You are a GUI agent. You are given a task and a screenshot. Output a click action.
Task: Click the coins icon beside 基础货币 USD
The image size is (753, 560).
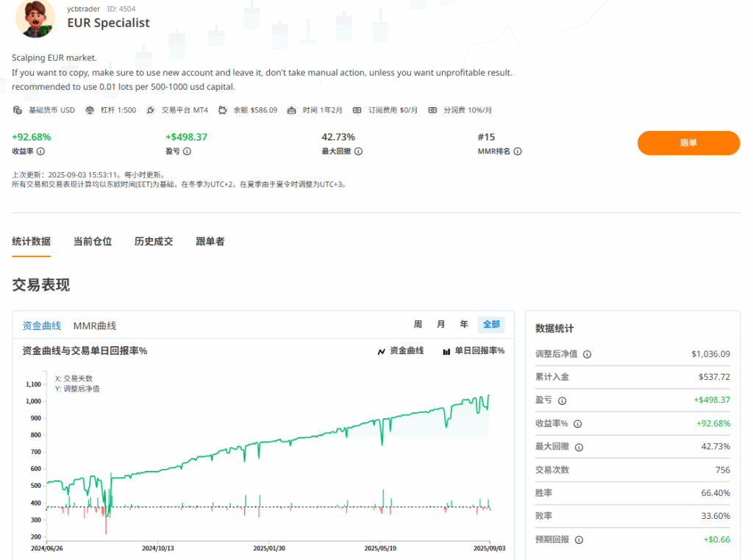tap(18, 110)
